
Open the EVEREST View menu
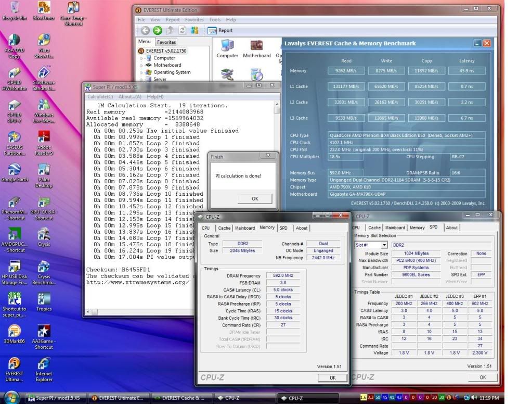[x=155, y=20]
